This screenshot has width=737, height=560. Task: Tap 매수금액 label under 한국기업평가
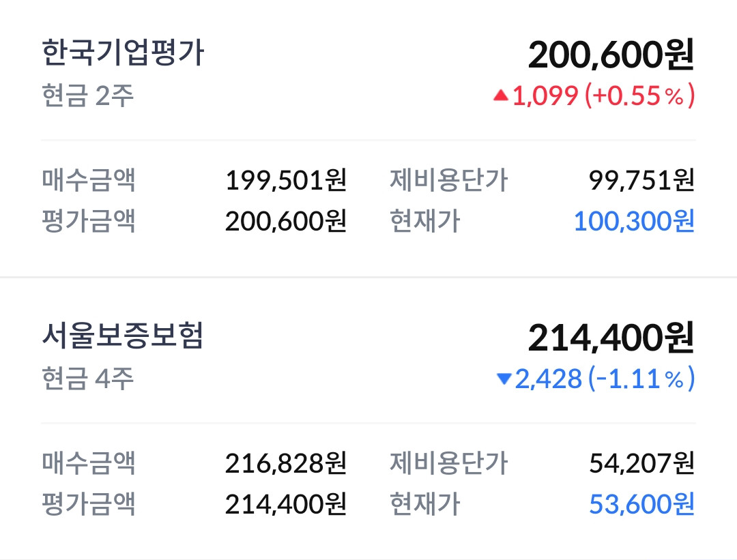point(89,181)
